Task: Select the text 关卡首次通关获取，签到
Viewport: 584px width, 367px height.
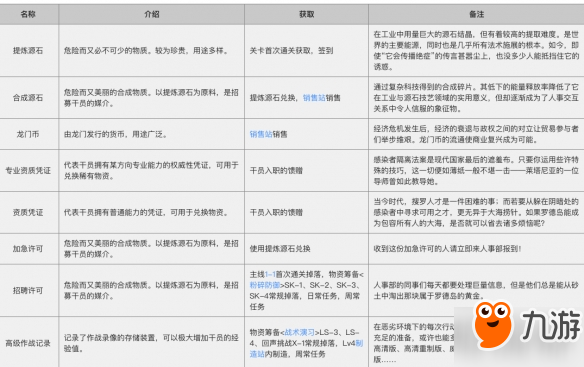Action: click(291, 51)
